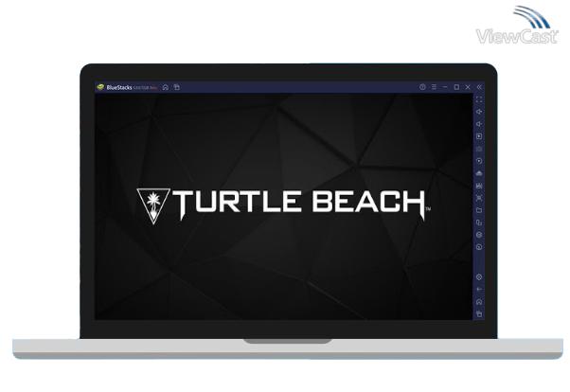This screenshot has width=570, height=392.
Task: Minimize the BlueStacks window
Action: 445,87
